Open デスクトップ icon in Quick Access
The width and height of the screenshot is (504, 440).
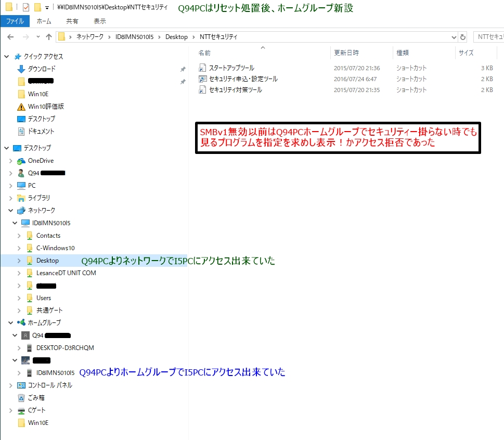[21, 119]
